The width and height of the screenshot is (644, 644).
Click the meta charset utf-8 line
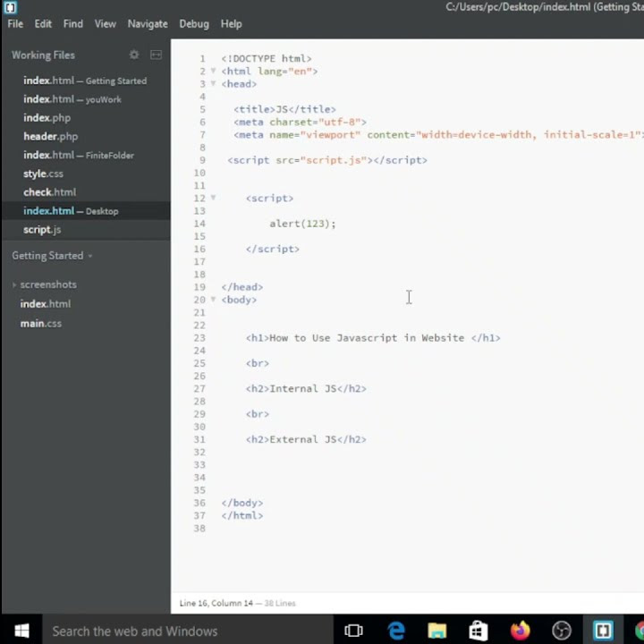point(300,122)
